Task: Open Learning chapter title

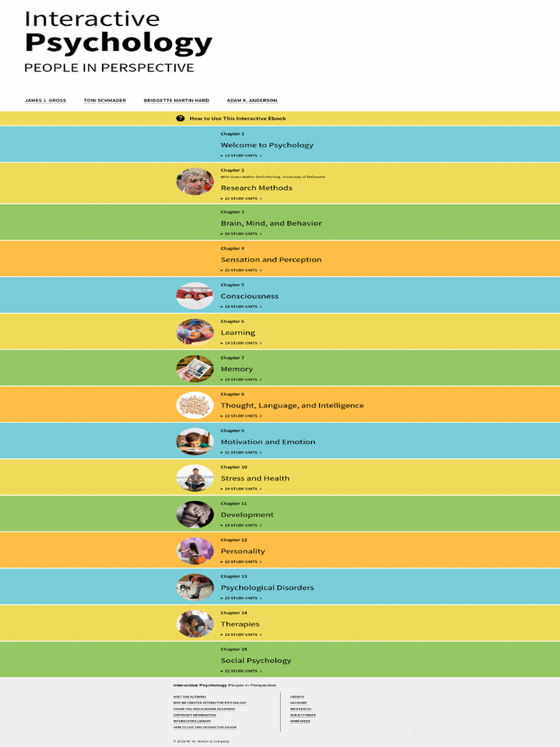Action: (238, 333)
